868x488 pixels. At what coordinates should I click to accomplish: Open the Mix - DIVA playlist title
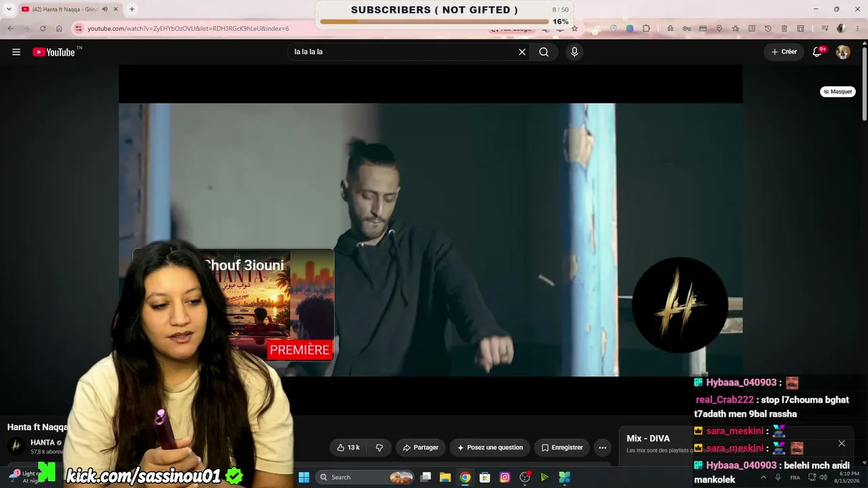648,439
